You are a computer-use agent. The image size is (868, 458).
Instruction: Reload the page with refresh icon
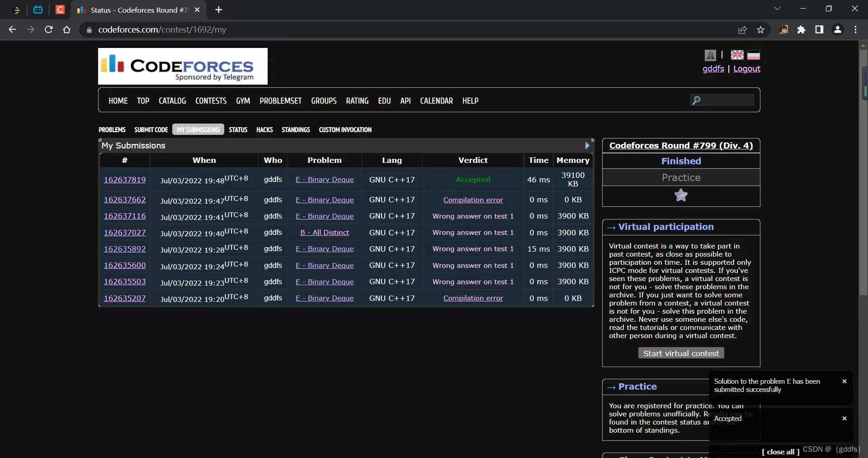coord(48,29)
